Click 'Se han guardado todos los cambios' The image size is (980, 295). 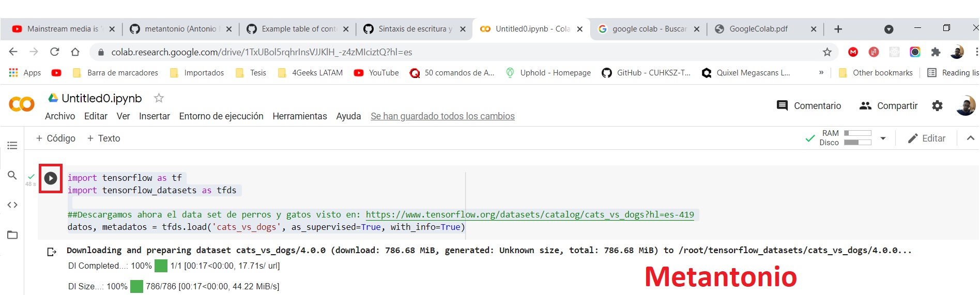(442, 116)
